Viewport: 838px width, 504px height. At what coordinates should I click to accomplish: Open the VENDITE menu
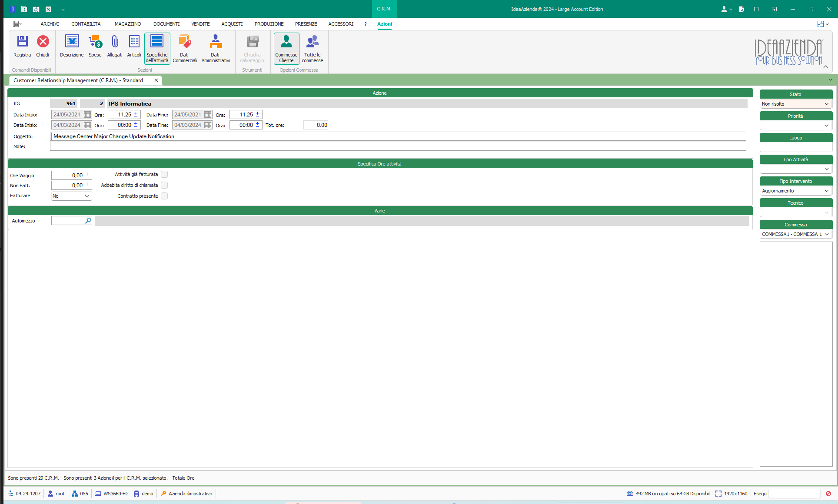200,24
